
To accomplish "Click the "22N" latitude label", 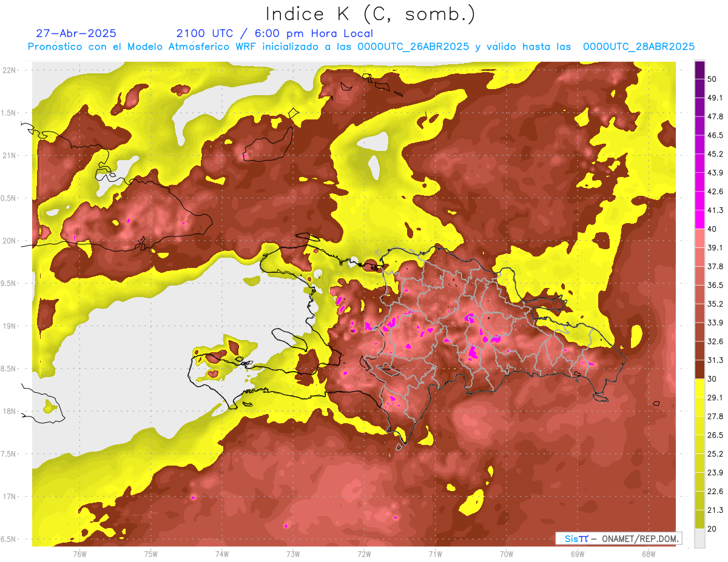I will click(x=9, y=70).
